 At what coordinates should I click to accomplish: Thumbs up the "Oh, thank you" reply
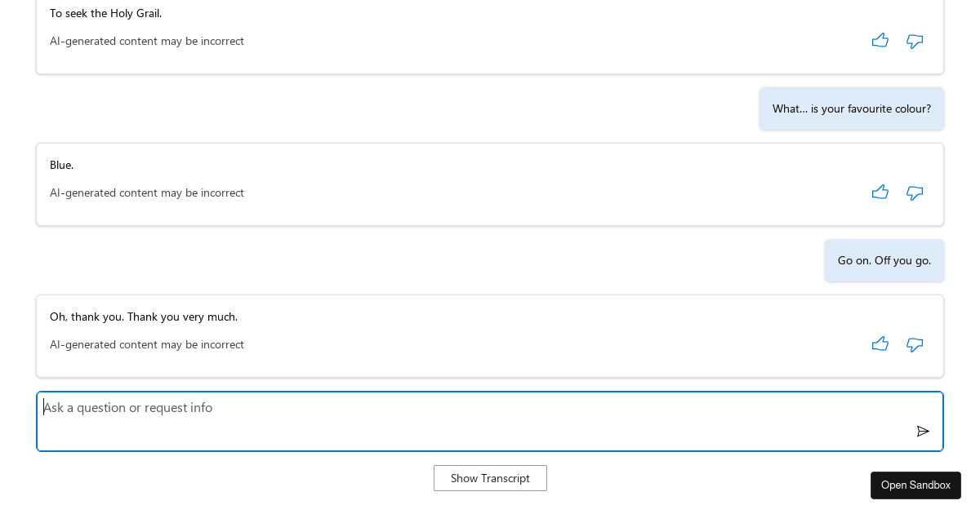[880, 344]
